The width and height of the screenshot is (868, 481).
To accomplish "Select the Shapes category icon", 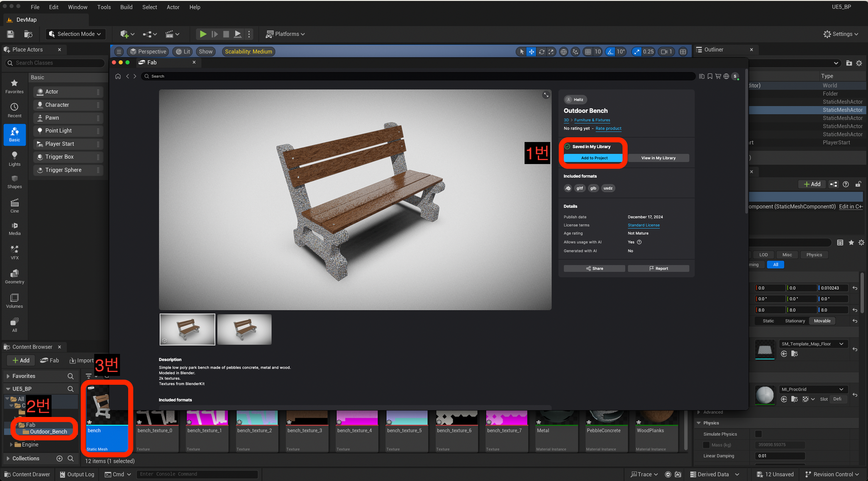I will point(14,182).
